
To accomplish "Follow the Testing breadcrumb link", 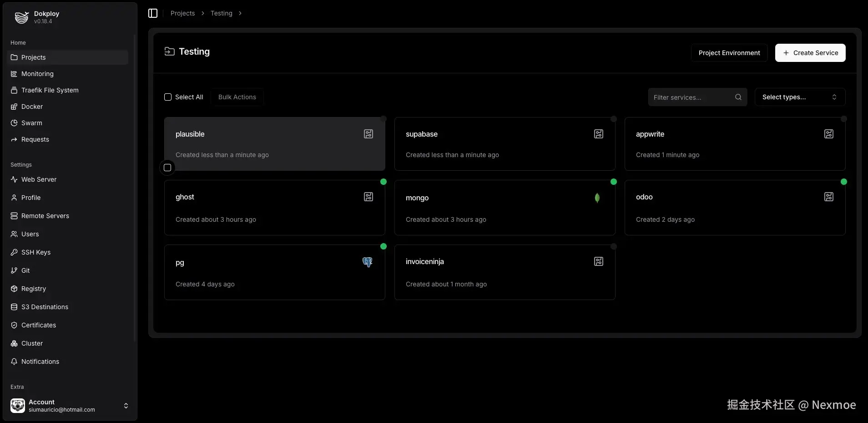I will 222,13.
